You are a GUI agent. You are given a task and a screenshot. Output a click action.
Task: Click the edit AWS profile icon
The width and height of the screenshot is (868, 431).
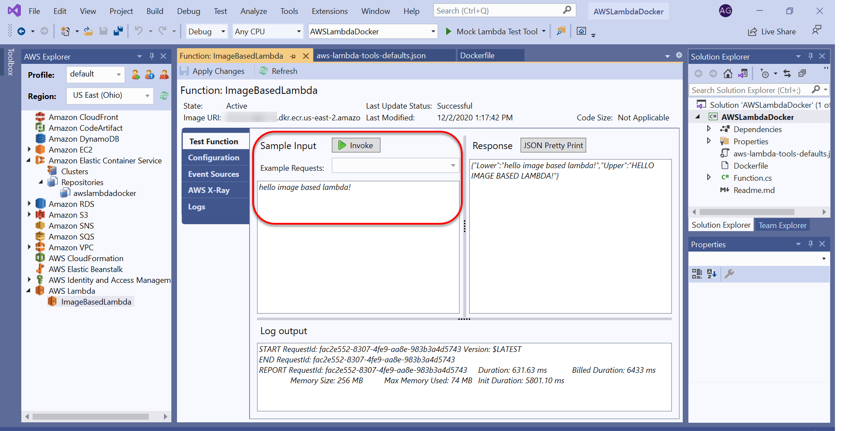click(150, 75)
